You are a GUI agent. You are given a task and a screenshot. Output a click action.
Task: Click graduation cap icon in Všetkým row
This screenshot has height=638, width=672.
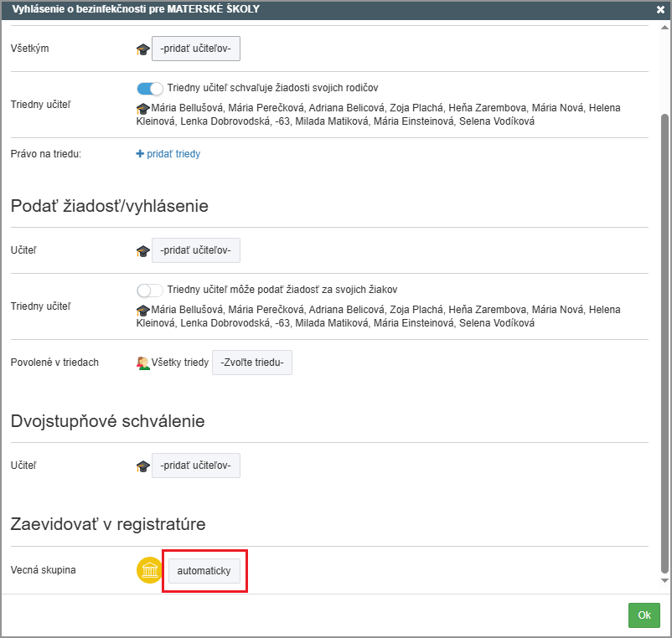tap(142, 49)
